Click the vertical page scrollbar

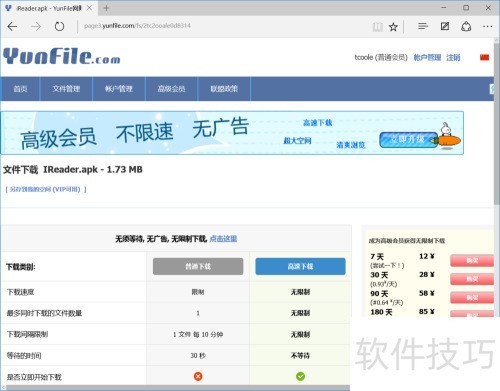pos(497,123)
